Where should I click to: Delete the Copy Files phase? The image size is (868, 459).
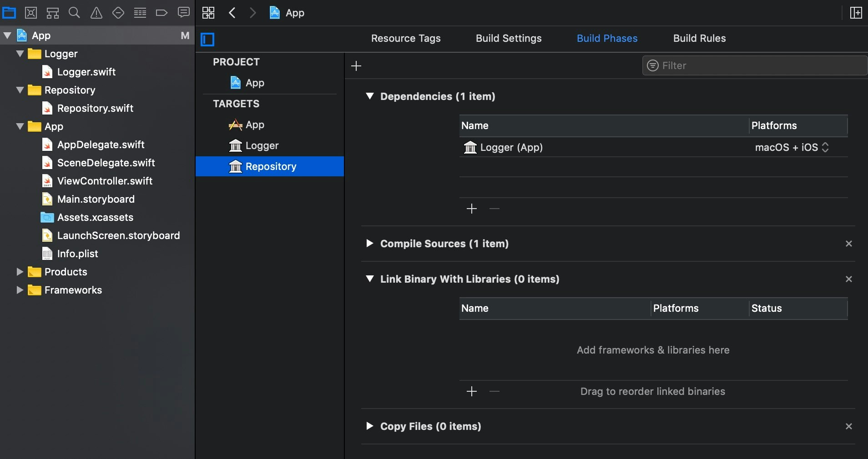point(849,426)
